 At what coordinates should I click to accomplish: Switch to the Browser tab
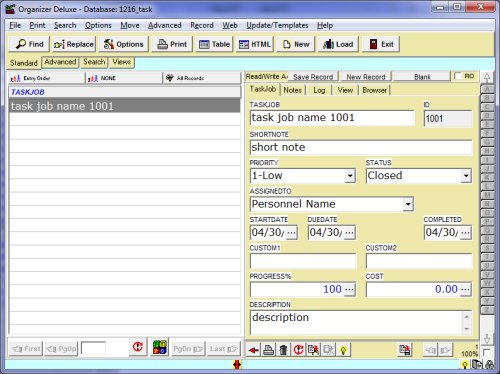374,90
